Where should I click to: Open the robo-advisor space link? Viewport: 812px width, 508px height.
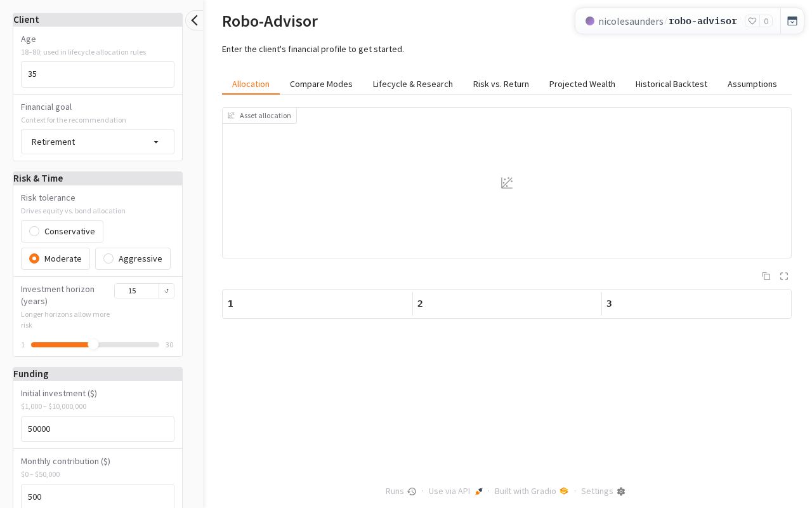pos(703,21)
